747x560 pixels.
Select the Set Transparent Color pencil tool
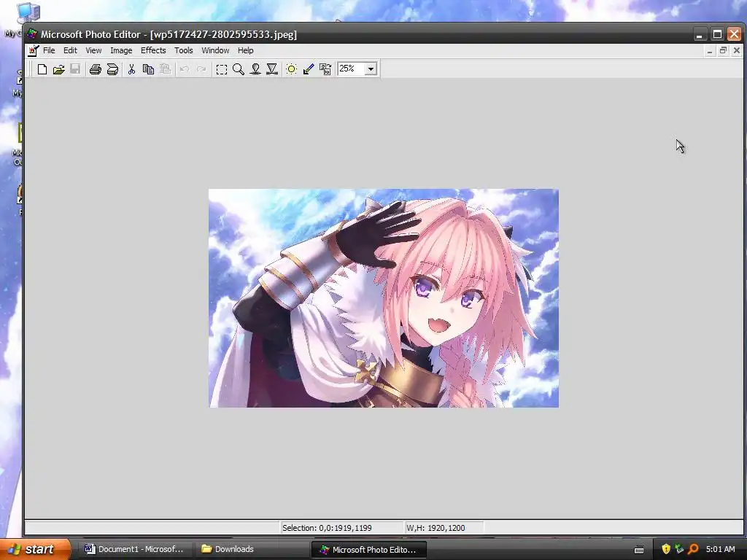(309, 69)
